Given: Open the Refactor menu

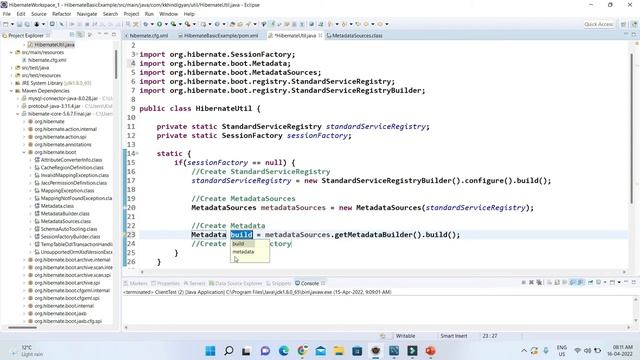Looking at the screenshot, I should coord(62,13).
